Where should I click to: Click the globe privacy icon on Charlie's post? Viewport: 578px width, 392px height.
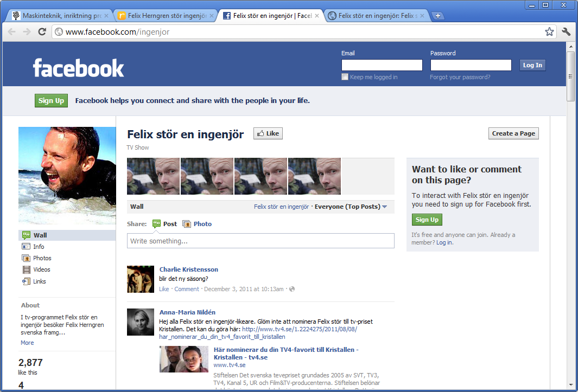click(x=292, y=289)
